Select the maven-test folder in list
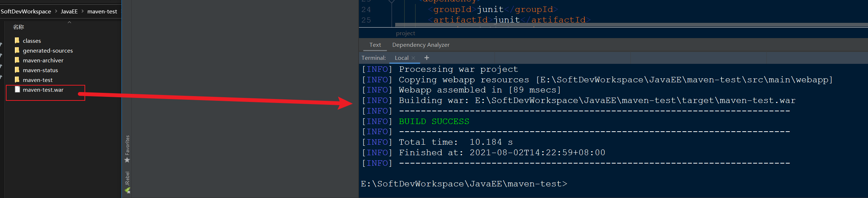Viewport: 868px width, 198px height. (x=37, y=80)
